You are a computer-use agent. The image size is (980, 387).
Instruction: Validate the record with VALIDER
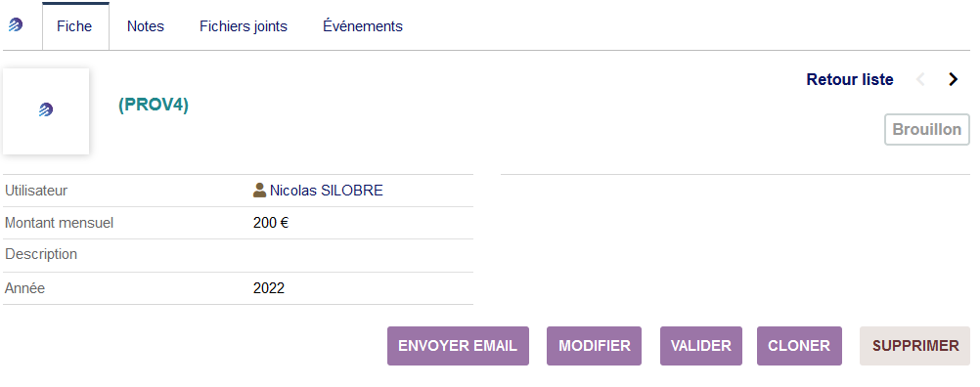(701, 346)
